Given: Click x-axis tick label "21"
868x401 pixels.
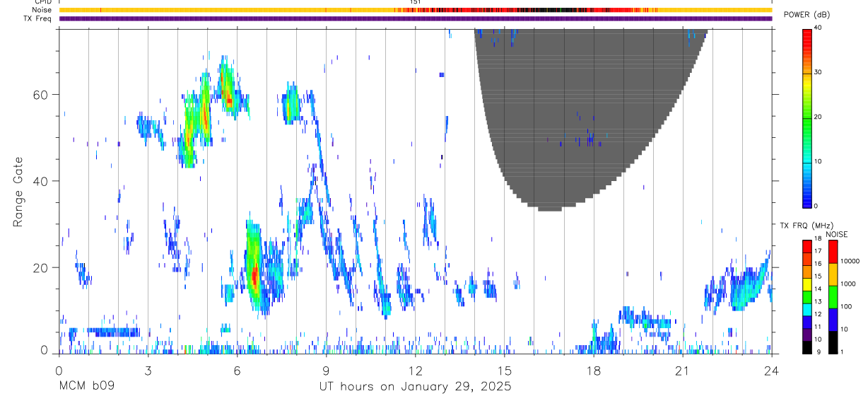Looking at the screenshot, I should click(x=682, y=370).
